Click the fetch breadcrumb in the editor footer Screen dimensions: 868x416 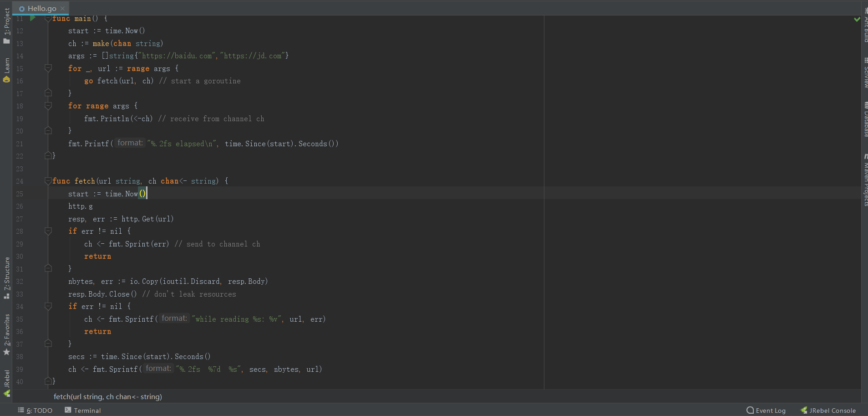(108, 397)
